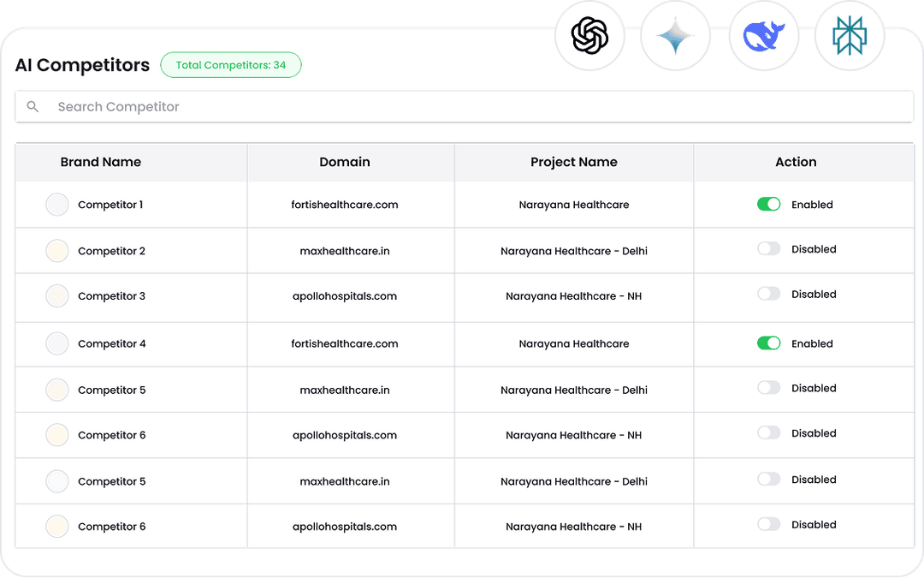
Task: Open Competitor 4 brand avatar
Action: pos(56,343)
